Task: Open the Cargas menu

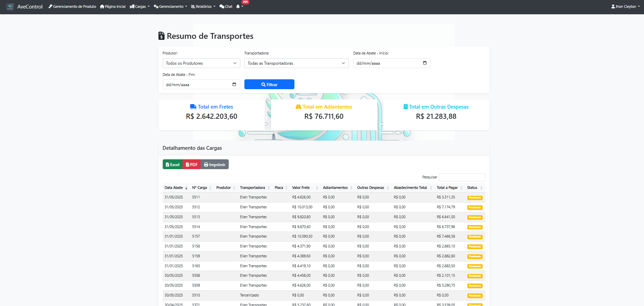Action: 140,7
